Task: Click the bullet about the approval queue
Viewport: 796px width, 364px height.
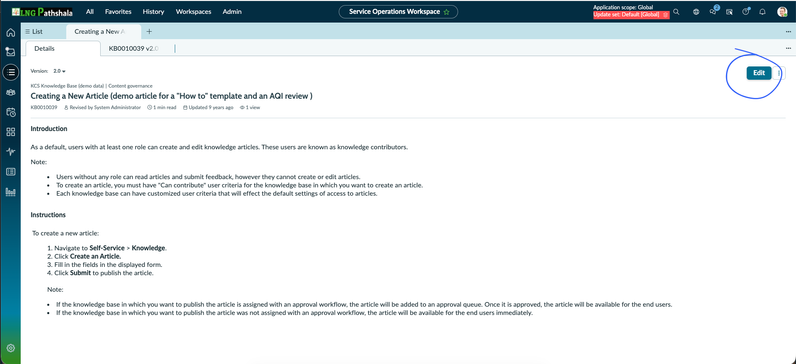Action: tap(364, 305)
